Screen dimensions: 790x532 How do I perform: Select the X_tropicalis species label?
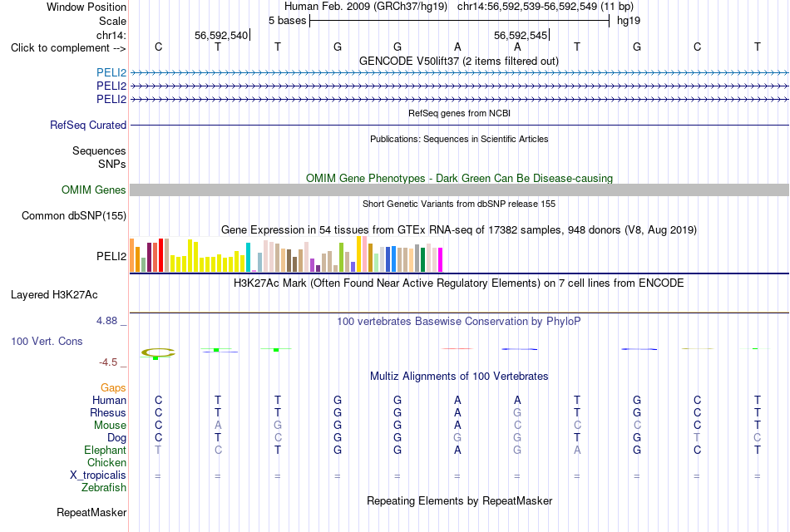(98, 475)
